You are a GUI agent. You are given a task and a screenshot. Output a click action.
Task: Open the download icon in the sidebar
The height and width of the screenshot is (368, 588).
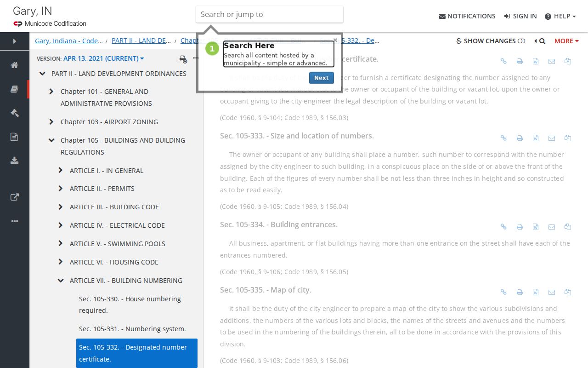pos(15,161)
